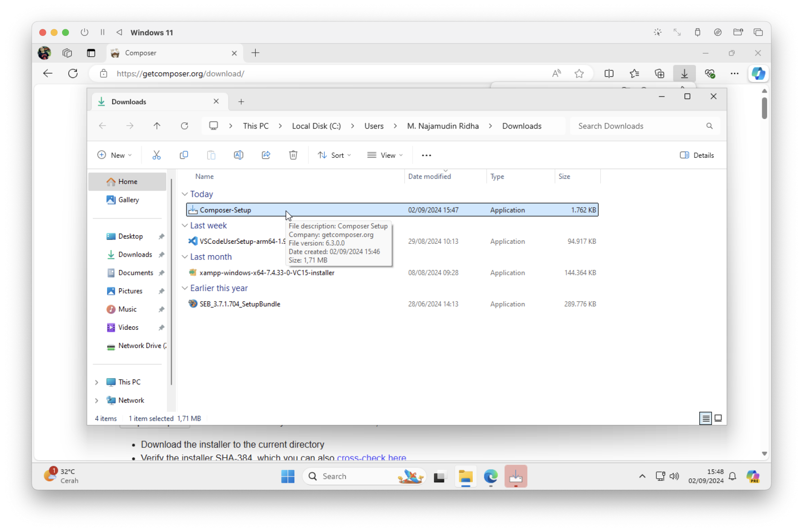Click the Explorer forward navigation arrow
The width and height of the screenshot is (803, 532).
pyautogui.click(x=130, y=126)
